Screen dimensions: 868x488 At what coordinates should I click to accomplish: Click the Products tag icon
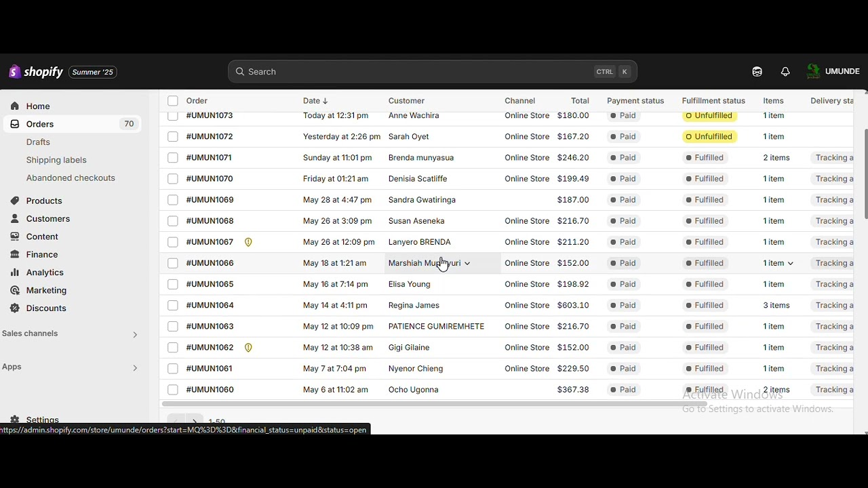pyautogui.click(x=15, y=201)
